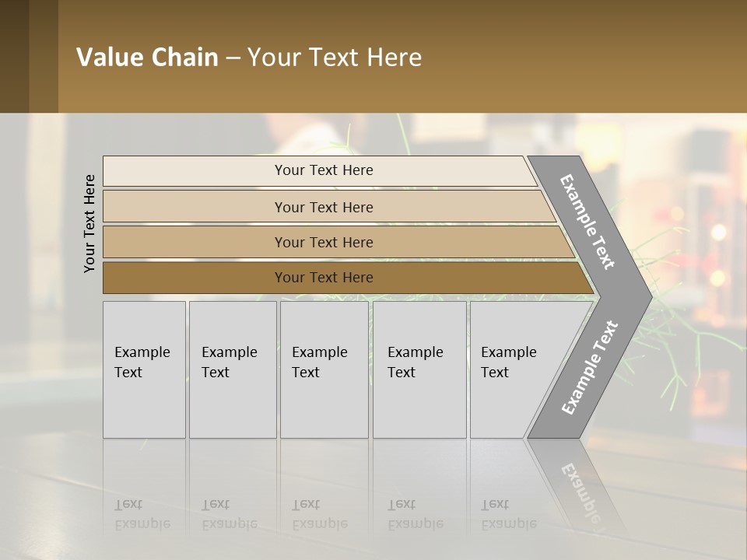The height and width of the screenshot is (560, 747).
Task: Click the bold "Value Chain" title text
Action: [147, 58]
